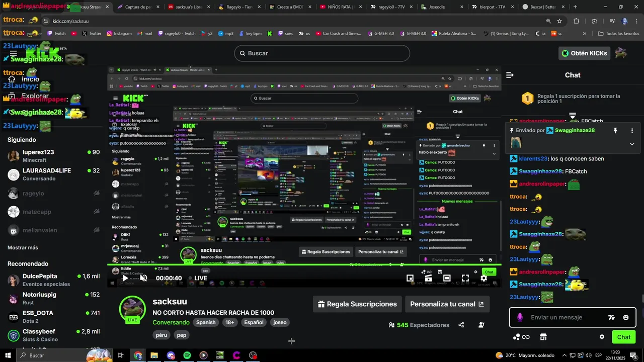Toggle fullscreen on the stream player

point(465,278)
